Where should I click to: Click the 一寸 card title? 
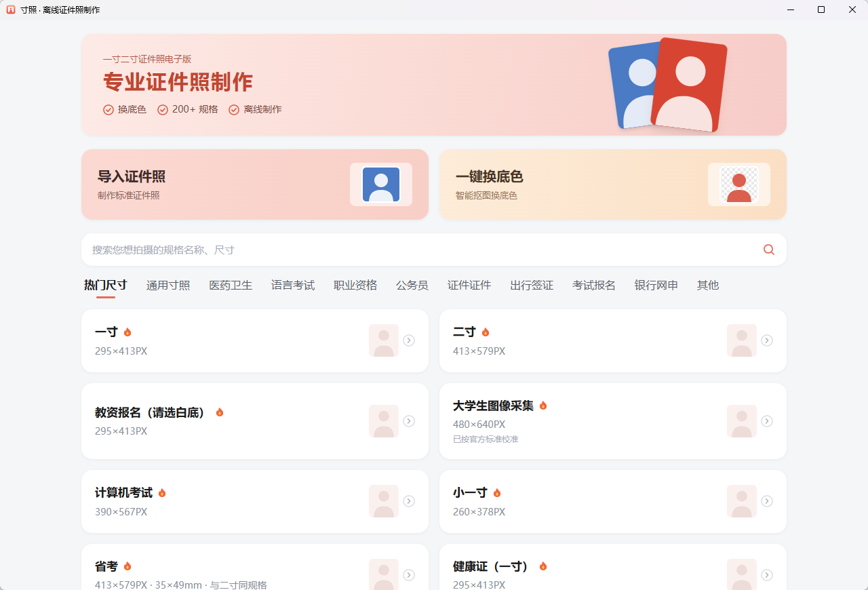106,332
